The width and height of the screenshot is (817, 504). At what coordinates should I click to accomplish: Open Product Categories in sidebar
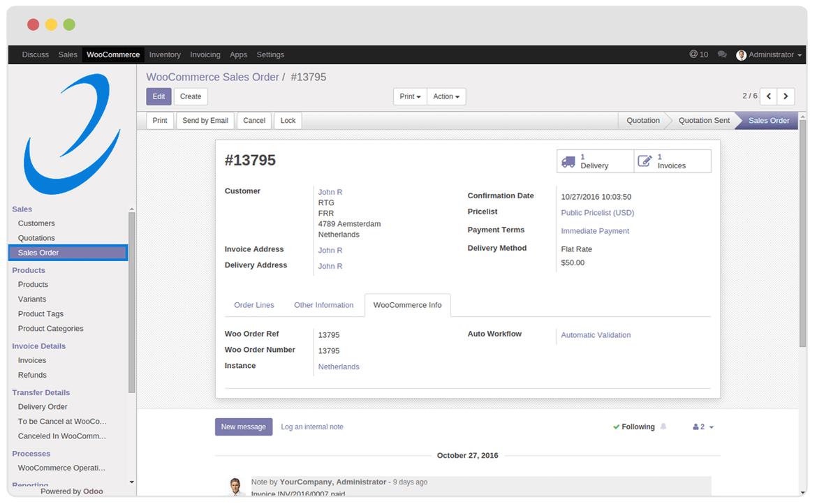50,329
